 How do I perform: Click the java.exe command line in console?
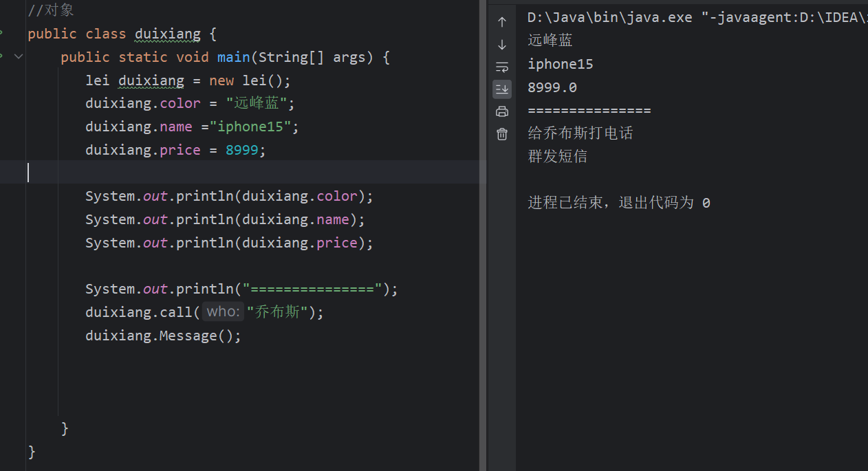pyautogui.click(x=697, y=17)
